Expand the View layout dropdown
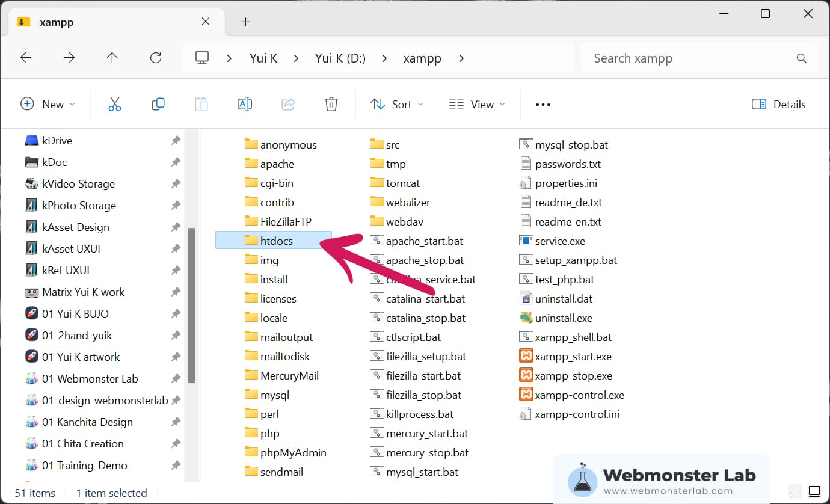 [478, 104]
